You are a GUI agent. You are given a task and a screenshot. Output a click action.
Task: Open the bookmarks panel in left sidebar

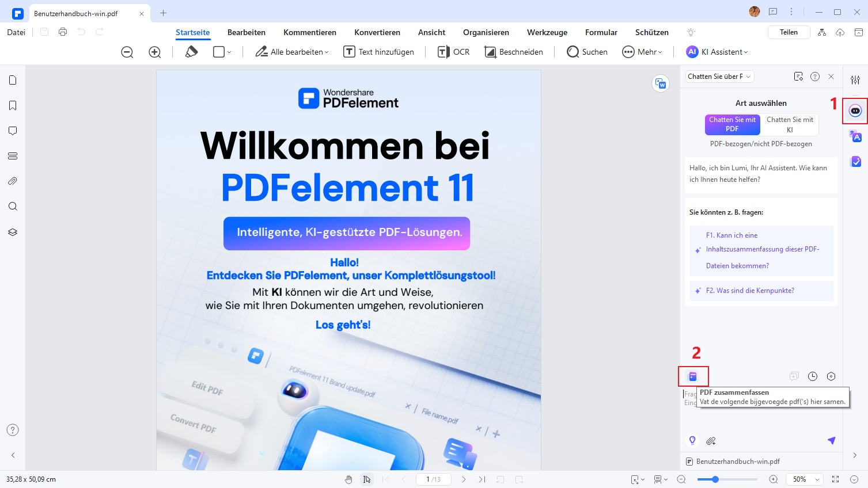click(13, 105)
